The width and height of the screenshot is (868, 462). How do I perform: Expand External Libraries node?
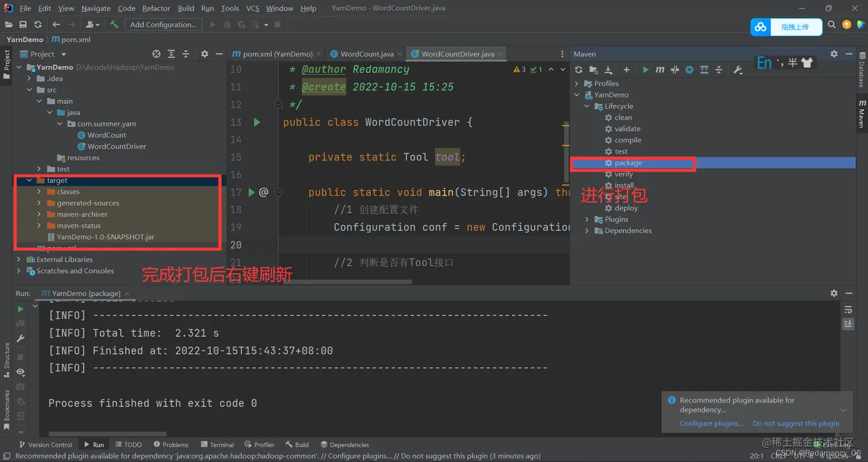19,259
